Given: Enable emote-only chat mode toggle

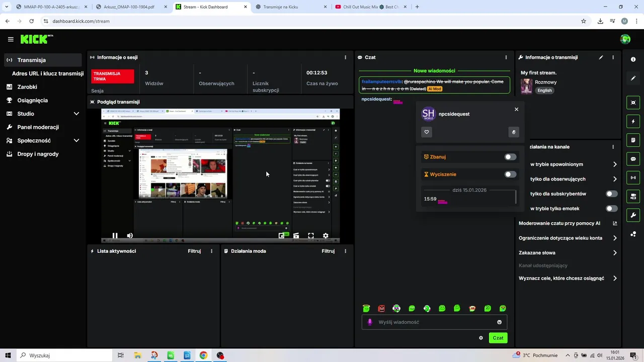Looking at the screenshot, I should (611, 208).
